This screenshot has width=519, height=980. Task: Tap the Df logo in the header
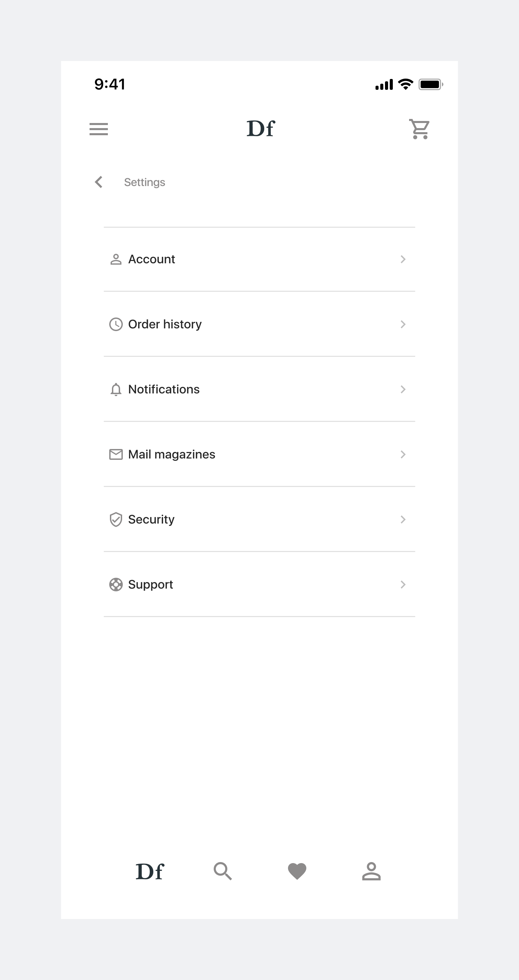coord(261,128)
